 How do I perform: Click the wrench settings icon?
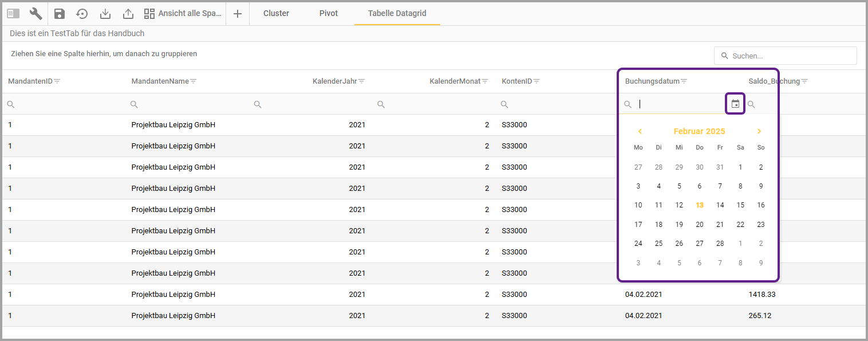[x=35, y=14]
